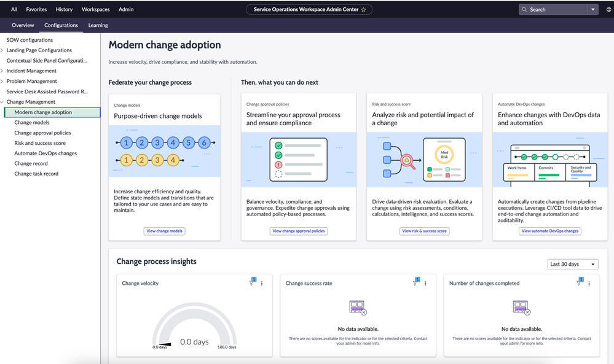Click the globe icon in the top bar

click(x=608, y=9)
